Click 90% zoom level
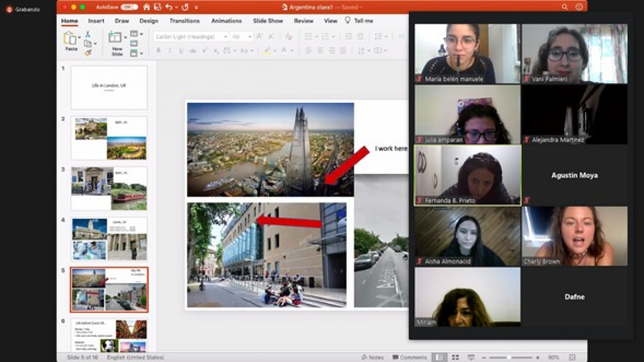The width and height of the screenshot is (644, 362). [x=554, y=357]
